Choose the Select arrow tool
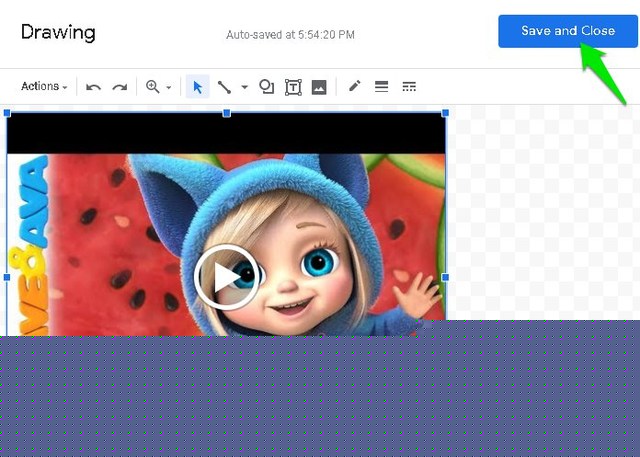640x457 pixels. coord(198,87)
